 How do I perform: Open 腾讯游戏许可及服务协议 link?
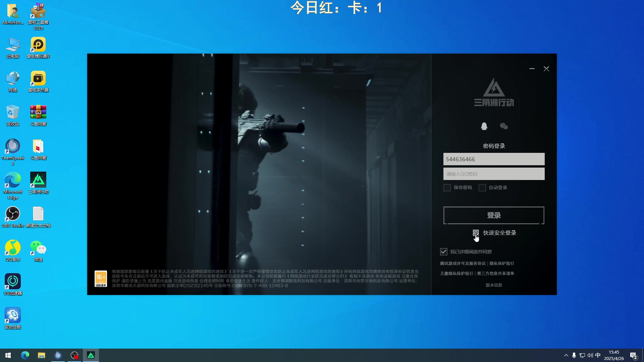(463, 263)
